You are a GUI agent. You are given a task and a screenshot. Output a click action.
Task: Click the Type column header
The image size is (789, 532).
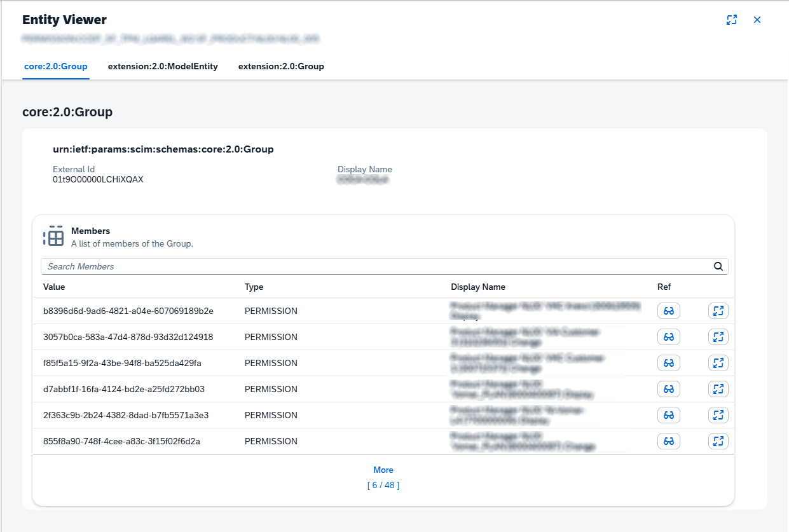click(254, 287)
